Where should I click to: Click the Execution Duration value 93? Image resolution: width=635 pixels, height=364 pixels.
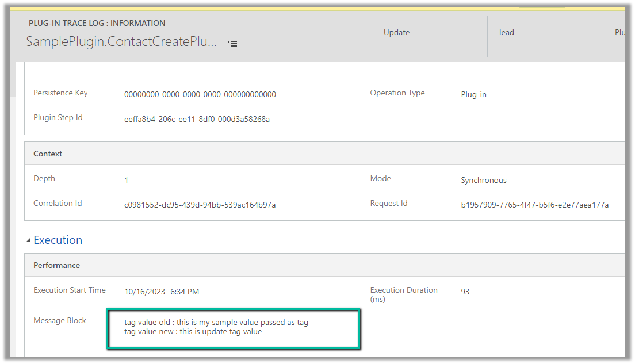pyautogui.click(x=465, y=292)
